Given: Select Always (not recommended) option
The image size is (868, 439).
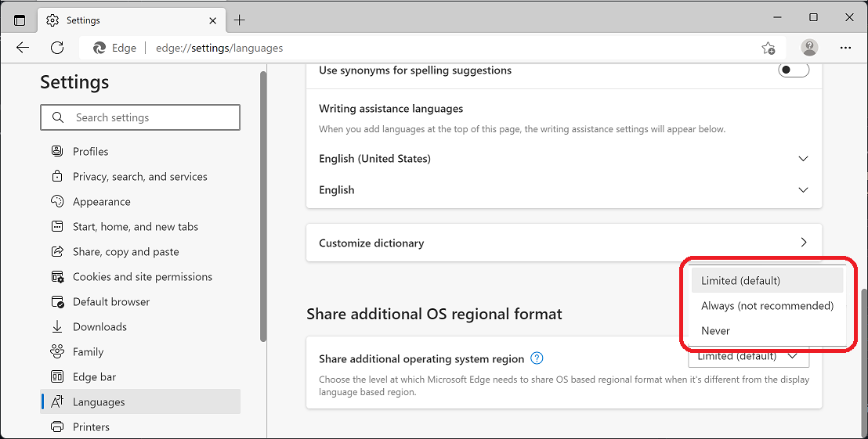Looking at the screenshot, I should 767,306.
